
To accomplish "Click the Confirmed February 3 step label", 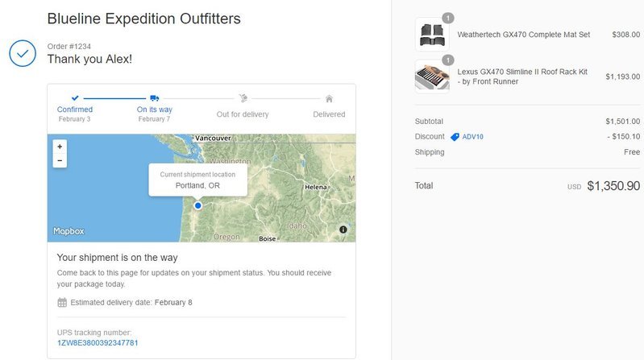I will point(75,114).
